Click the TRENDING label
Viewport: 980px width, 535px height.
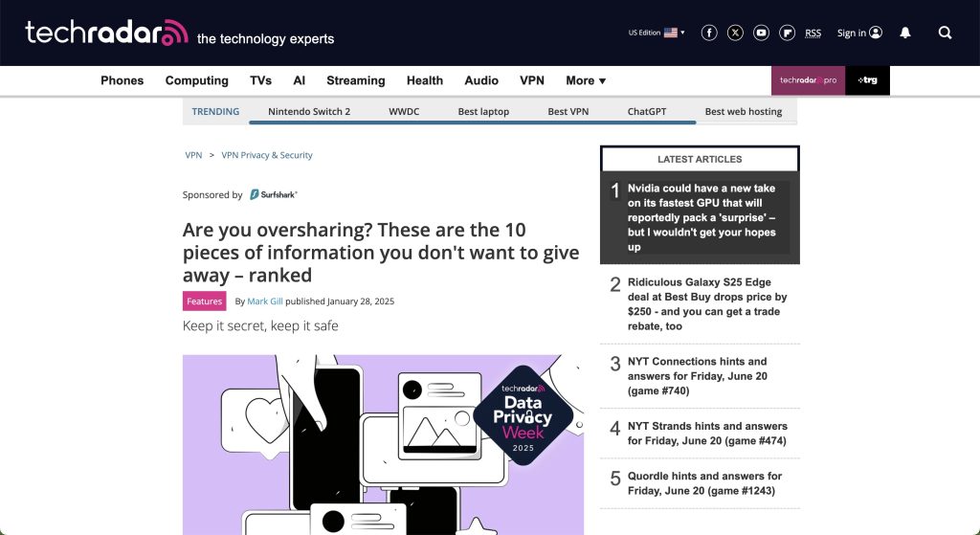pyautogui.click(x=215, y=111)
